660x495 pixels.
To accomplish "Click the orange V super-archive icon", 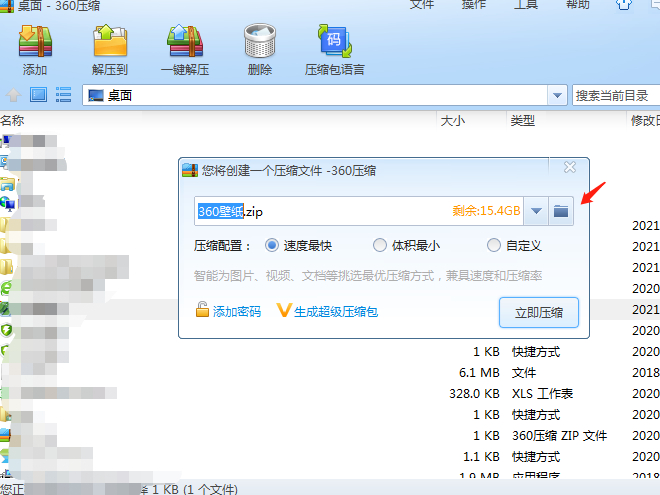I will point(284,310).
